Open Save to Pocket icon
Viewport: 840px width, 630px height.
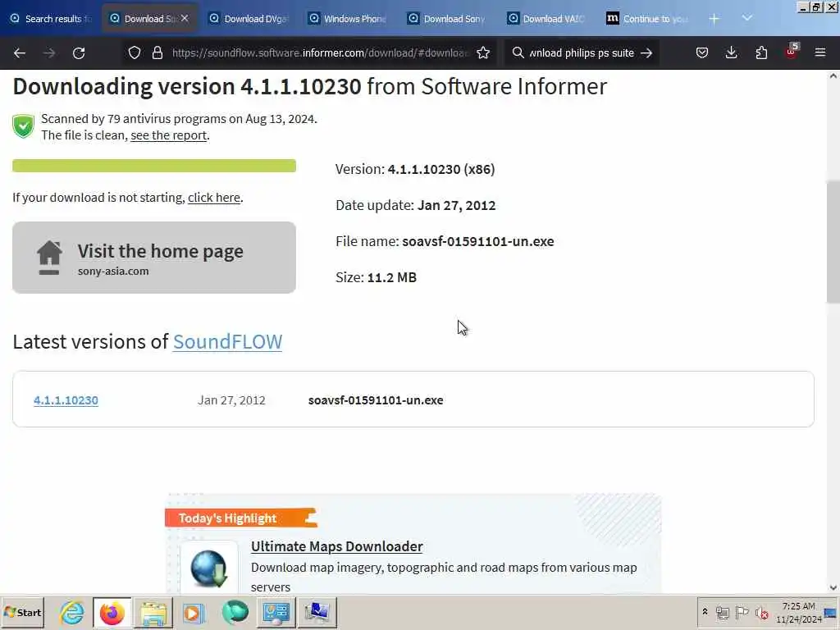pos(702,52)
